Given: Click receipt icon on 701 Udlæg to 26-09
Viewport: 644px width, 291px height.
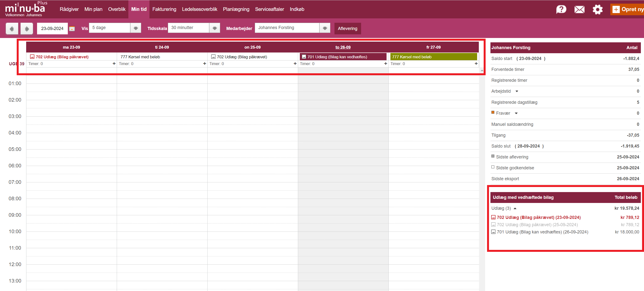Looking at the screenshot, I should (x=304, y=57).
